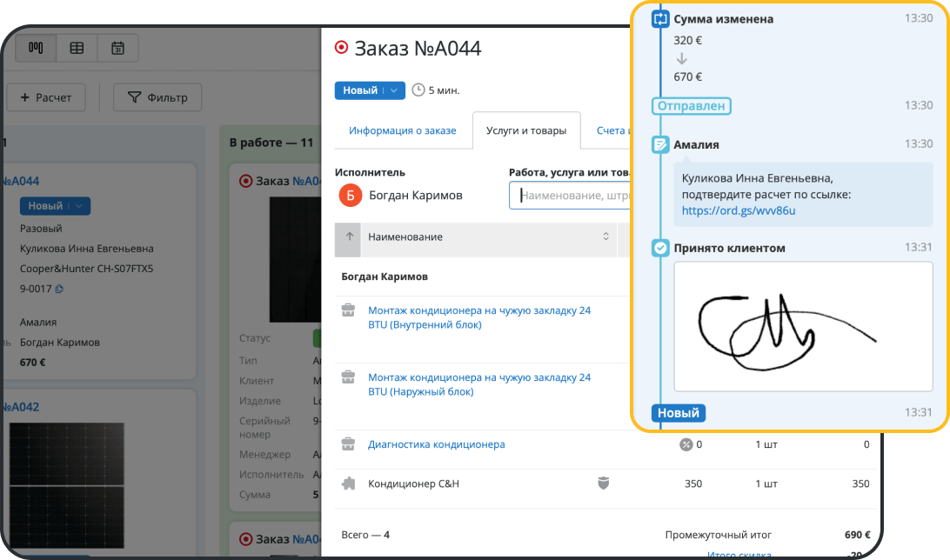Click copy icon next to 9-0017
Screen dimensions: 950x560
tap(60, 289)
